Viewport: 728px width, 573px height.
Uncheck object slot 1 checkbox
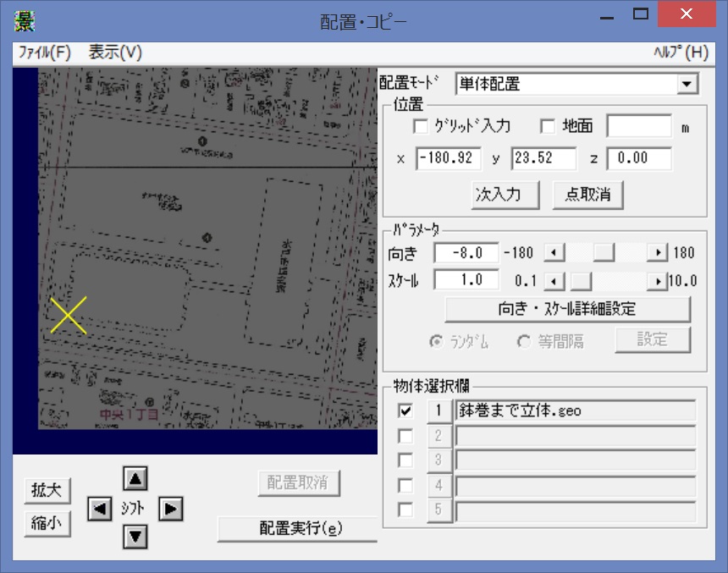click(406, 410)
